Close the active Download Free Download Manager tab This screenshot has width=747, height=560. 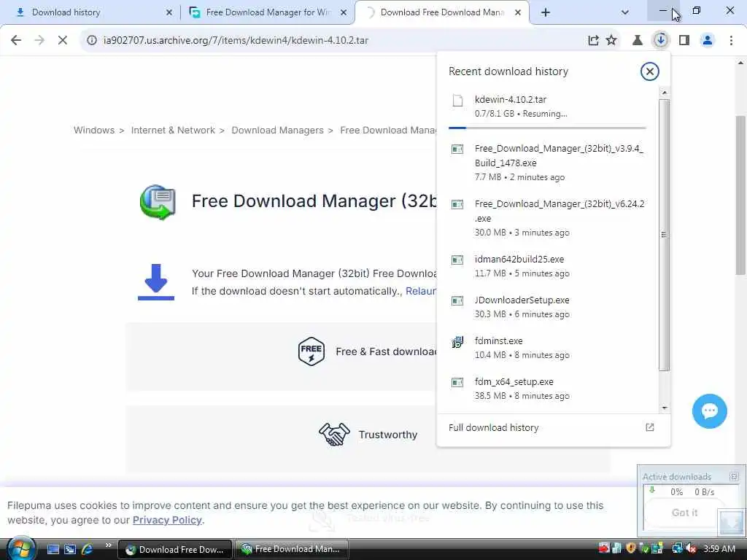518,13
